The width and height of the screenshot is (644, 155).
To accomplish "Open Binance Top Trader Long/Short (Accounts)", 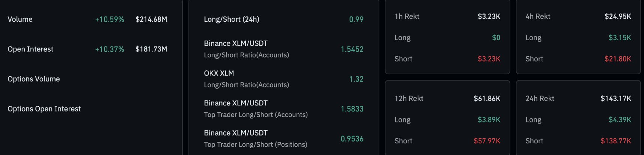I will (x=284, y=109).
